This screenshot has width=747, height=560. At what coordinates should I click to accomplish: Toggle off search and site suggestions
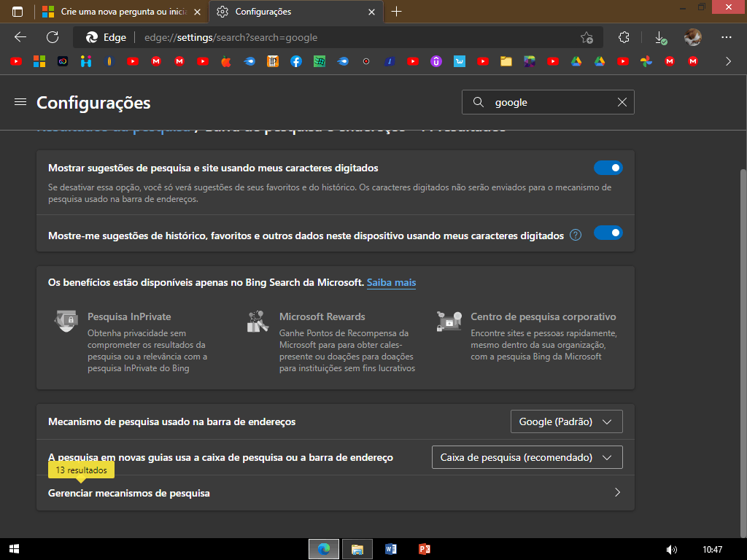pyautogui.click(x=608, y=168)
